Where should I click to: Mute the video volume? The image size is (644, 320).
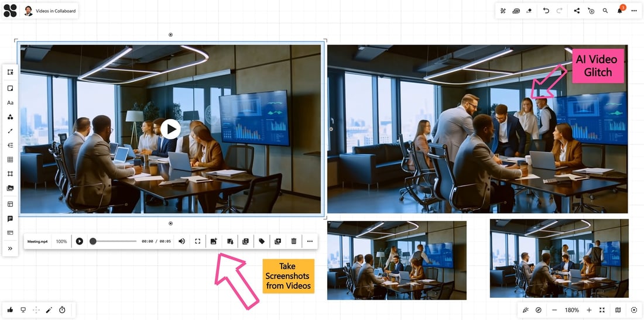coord(182,241)
